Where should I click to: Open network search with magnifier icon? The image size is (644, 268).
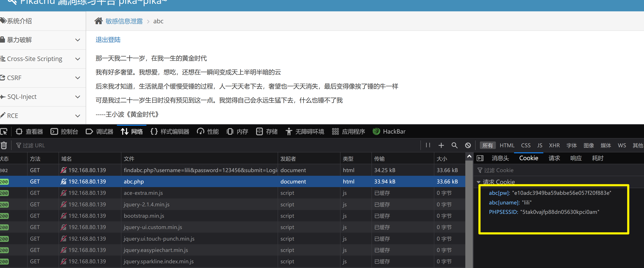(x=454, y=145)
